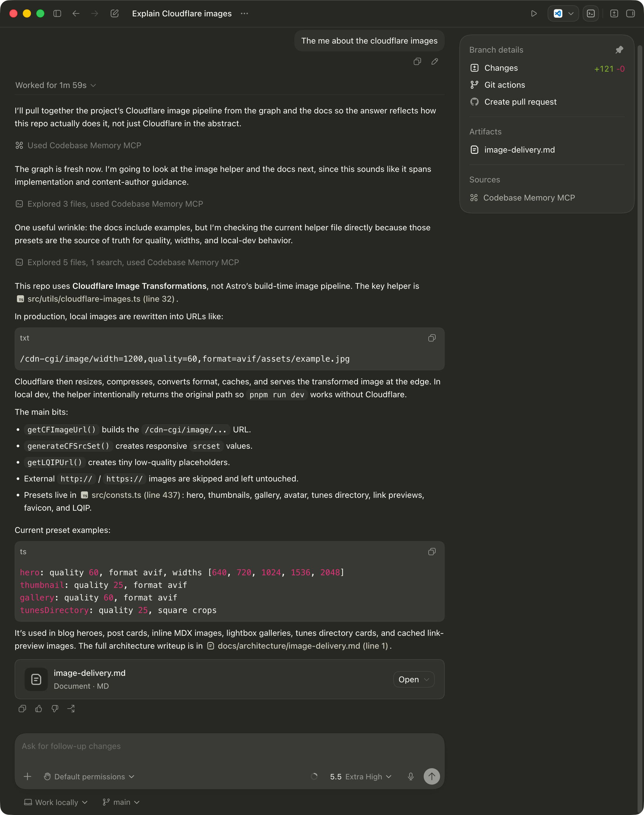This screenshot has height=815, width=644.
Task: Copy the user message text
Action: [x=417, y=61]
